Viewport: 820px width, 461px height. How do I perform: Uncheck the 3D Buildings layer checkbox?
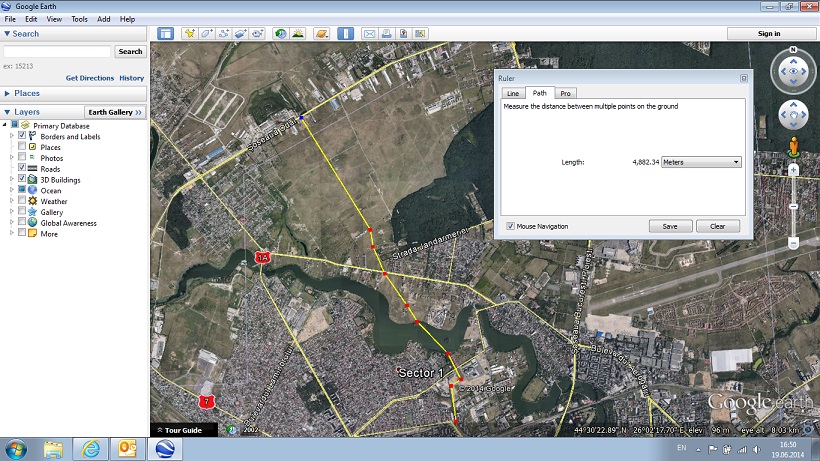(x=21, y=179)
